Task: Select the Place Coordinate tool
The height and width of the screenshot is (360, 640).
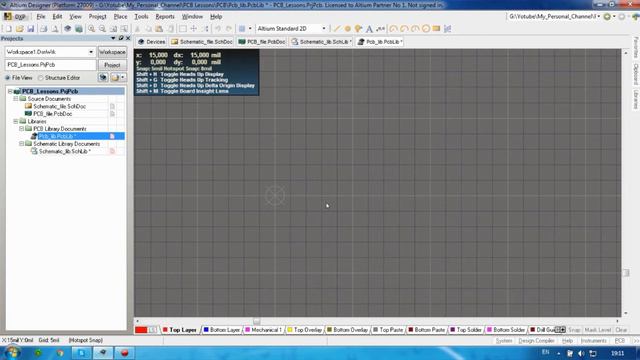Action: pyautogui.click(x=380, y=29)
